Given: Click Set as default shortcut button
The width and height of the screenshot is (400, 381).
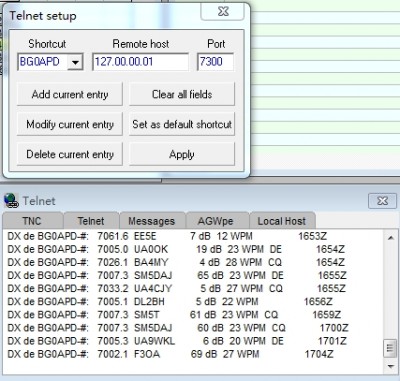Looking at the screenshot, I should click(x=182, y=124).
